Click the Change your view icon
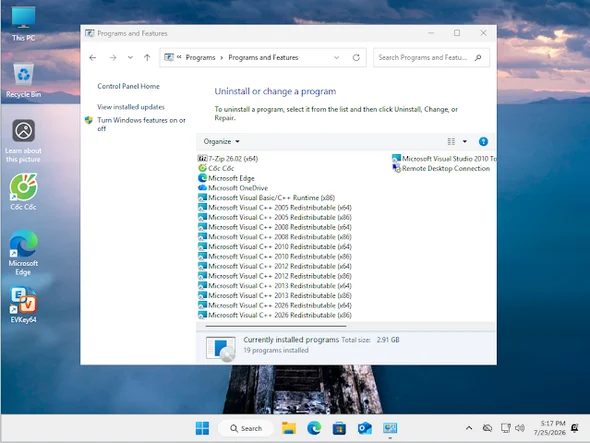590x443 pixels. point(451,142)
